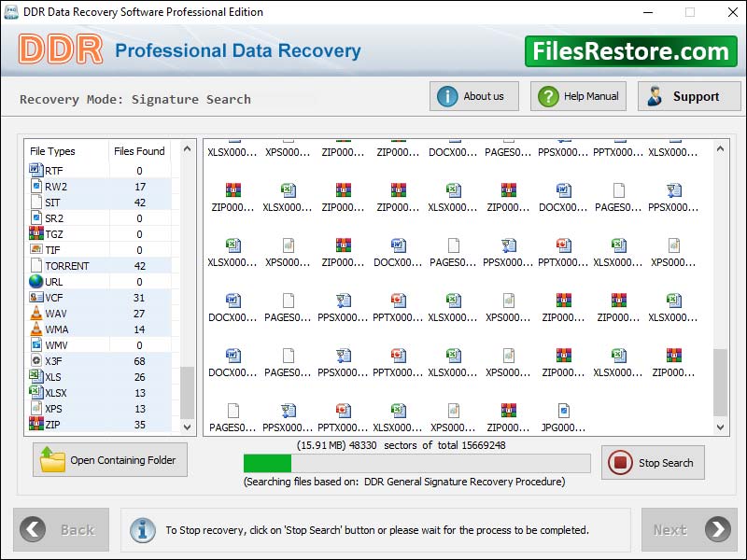Click the down arrow on the results scrollbar
Screen dimensions: 747x560
(720, 427)
